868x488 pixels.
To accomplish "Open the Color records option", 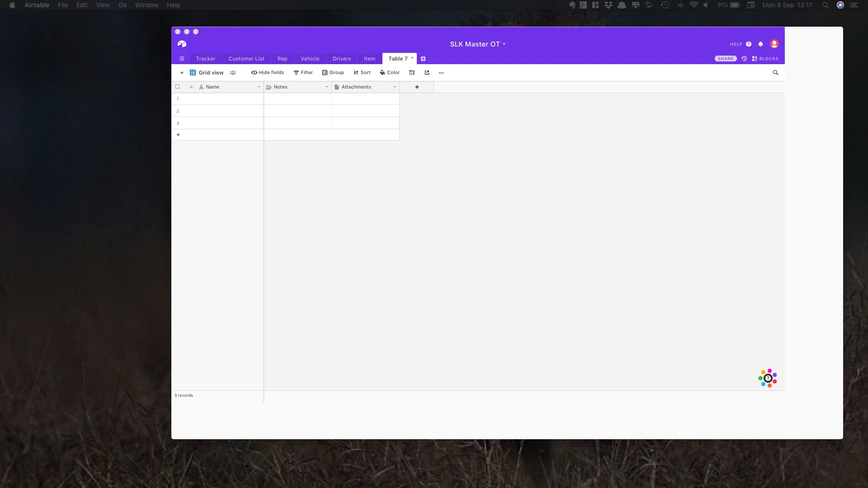I will (390, 73).
